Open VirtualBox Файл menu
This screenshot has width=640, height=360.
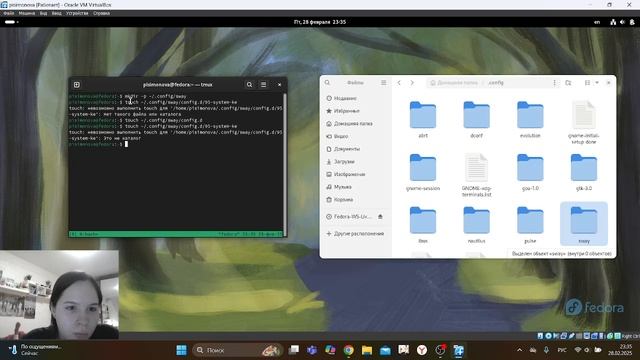click(x=9, y=13)
